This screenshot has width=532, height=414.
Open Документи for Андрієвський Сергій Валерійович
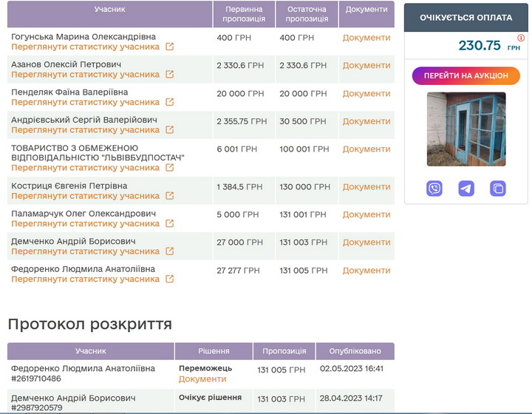tap(366, 121)
